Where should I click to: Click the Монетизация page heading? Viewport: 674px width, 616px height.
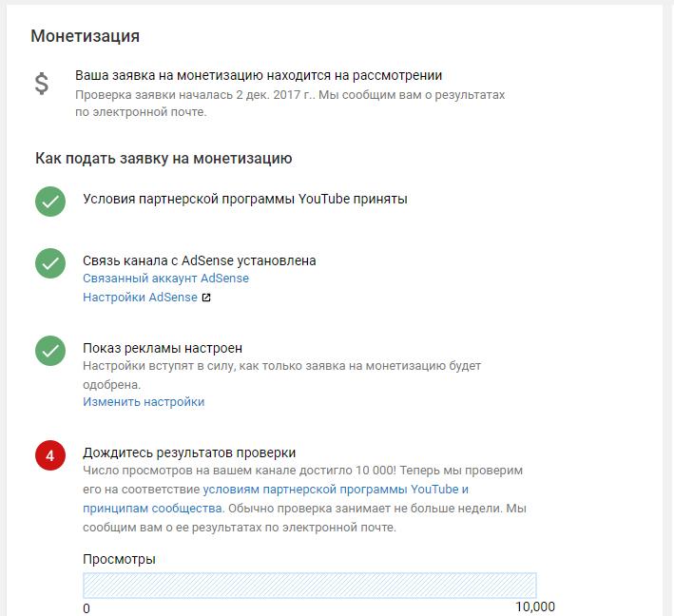click(x=86, y=36)
